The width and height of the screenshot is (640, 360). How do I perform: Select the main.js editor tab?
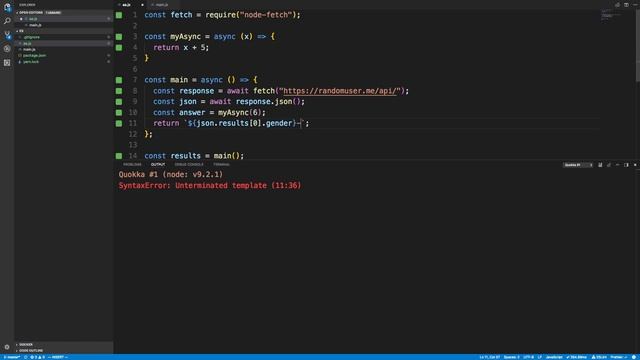coord(162,5)
